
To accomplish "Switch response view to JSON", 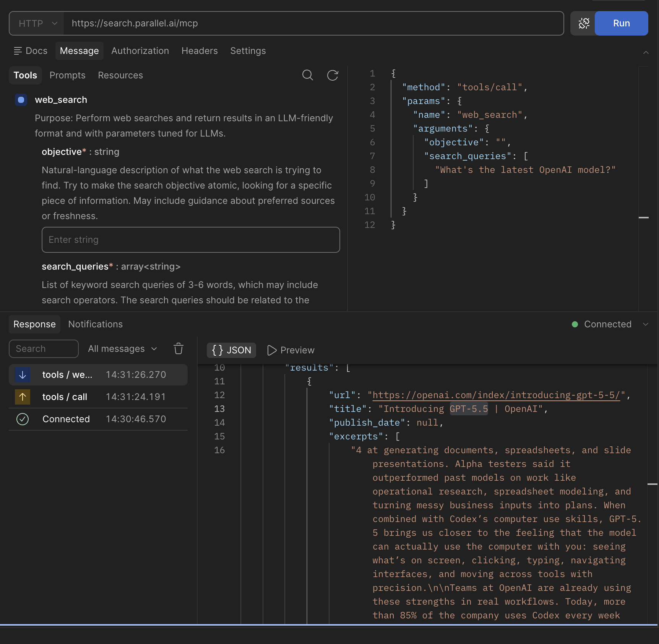I will (x=231, y=350).
